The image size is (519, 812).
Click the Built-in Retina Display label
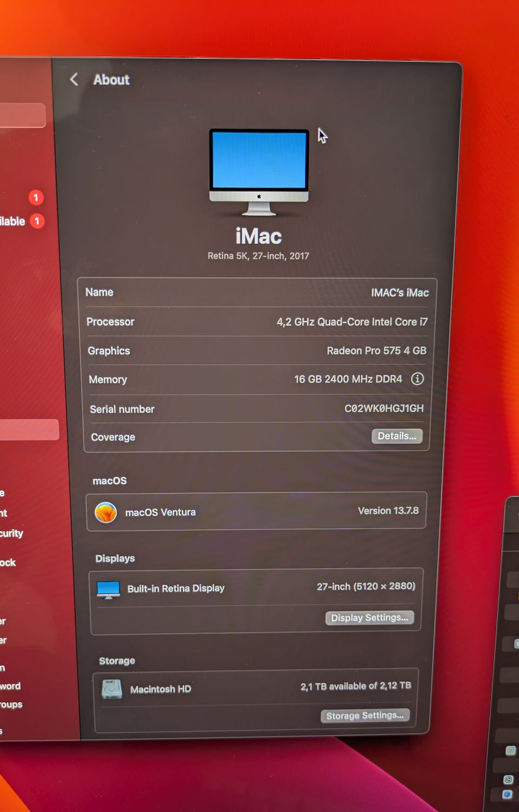tap(176, 589)
